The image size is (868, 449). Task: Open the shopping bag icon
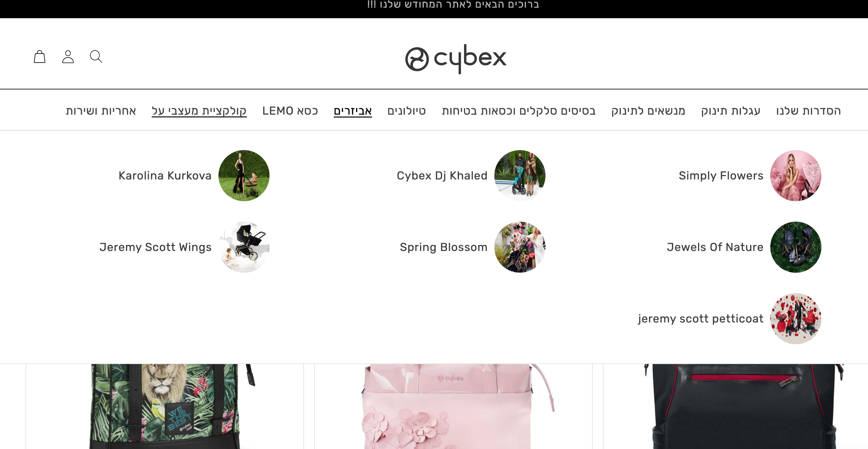click(x=39, y=57)
